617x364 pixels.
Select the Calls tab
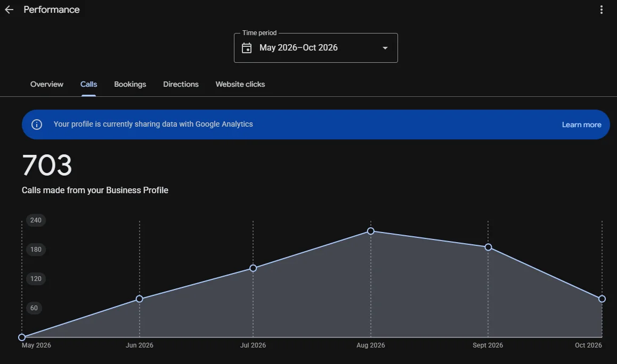tap(88, 84)
